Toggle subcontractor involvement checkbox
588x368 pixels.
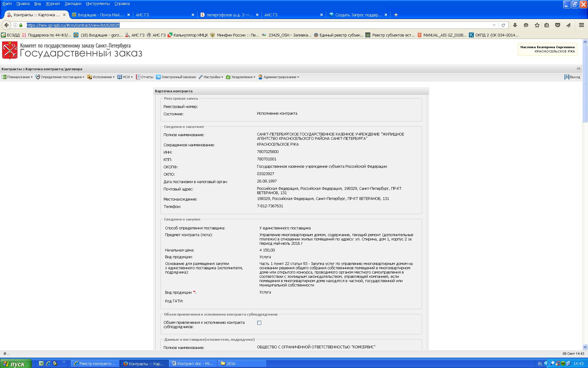pos(259,323)
